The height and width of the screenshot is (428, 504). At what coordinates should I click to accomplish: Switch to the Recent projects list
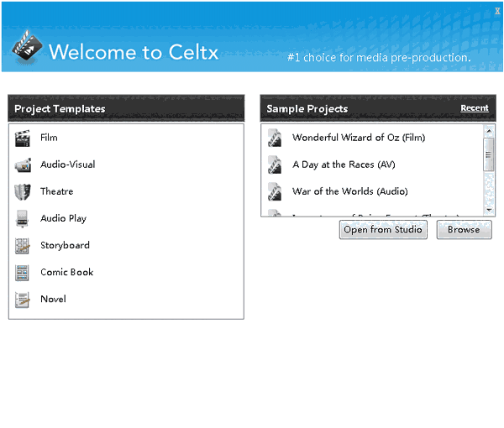tap(474, 108)
